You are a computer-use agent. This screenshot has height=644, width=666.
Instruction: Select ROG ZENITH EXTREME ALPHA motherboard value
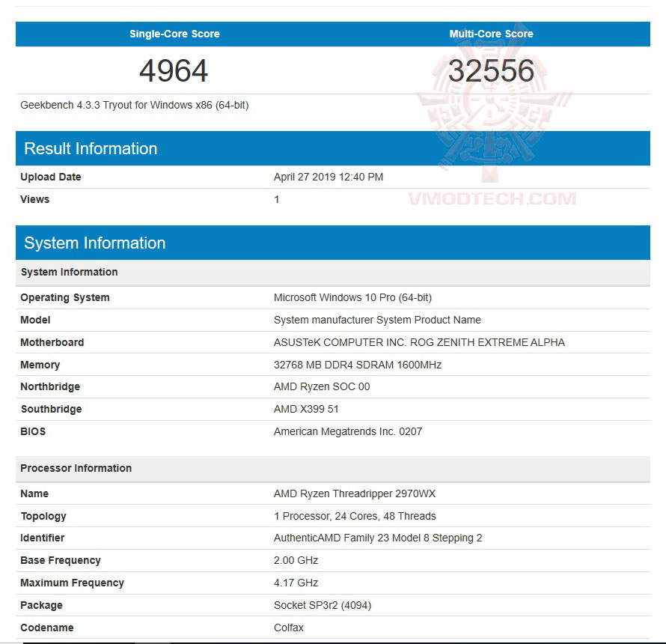(x=419, y=343)
